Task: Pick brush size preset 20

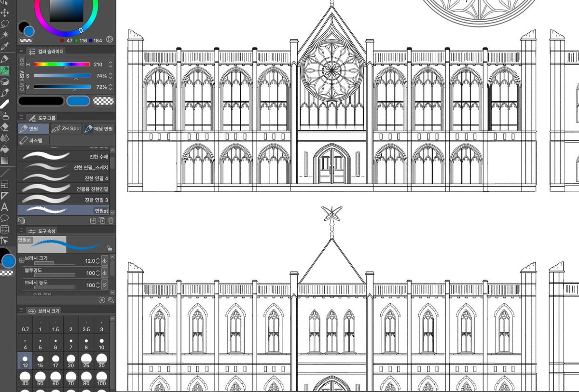Action: click(x=71, y=360)
